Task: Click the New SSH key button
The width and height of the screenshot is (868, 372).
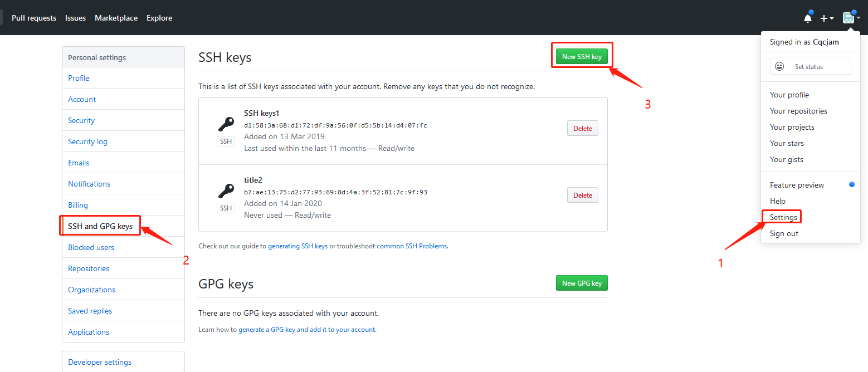Action: [x=582, y=56]
